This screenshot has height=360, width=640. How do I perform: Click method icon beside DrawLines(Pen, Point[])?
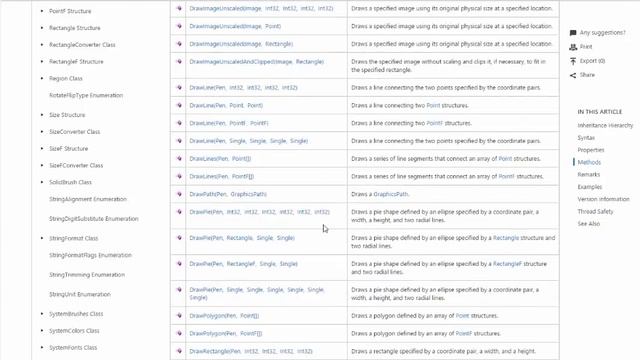[179, 159]
